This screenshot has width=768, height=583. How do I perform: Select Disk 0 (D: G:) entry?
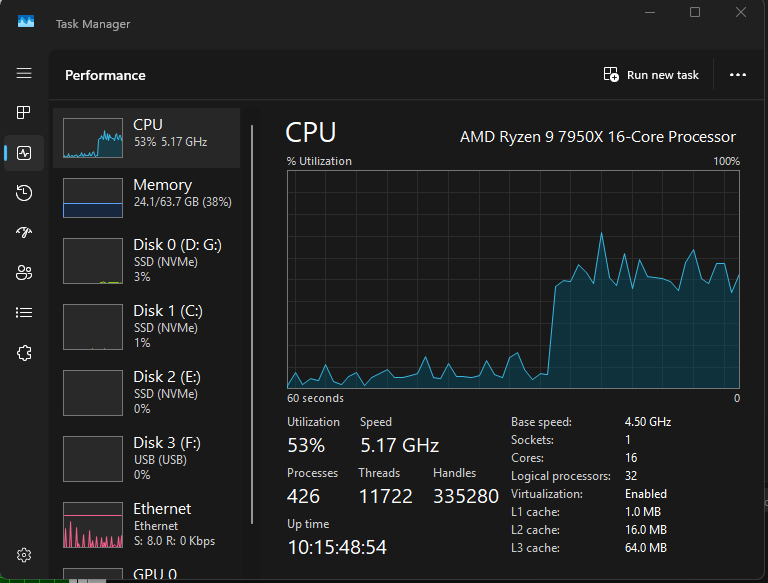pos(146,261)
